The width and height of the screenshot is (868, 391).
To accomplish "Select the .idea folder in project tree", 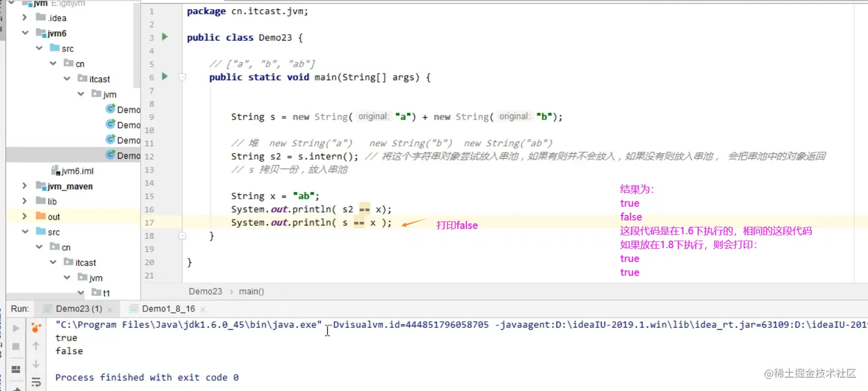I will (x=51, y=18).
